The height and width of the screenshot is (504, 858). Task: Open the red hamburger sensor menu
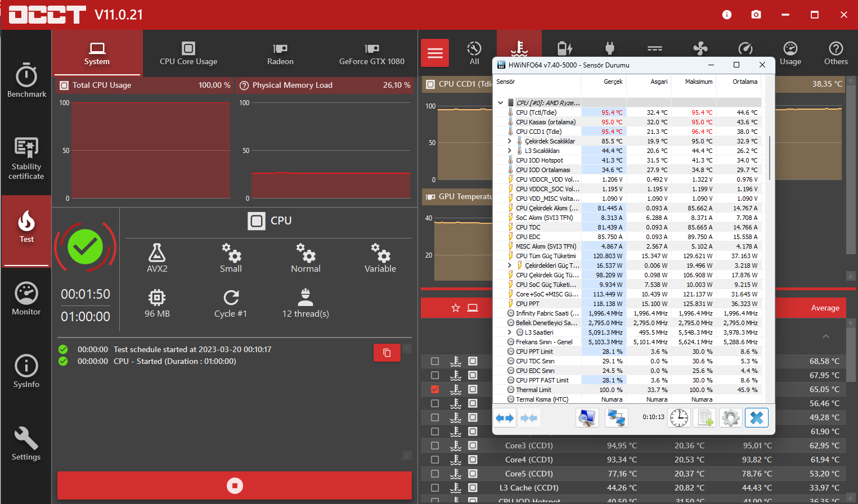pyautogui.click(x=435, y=53)
